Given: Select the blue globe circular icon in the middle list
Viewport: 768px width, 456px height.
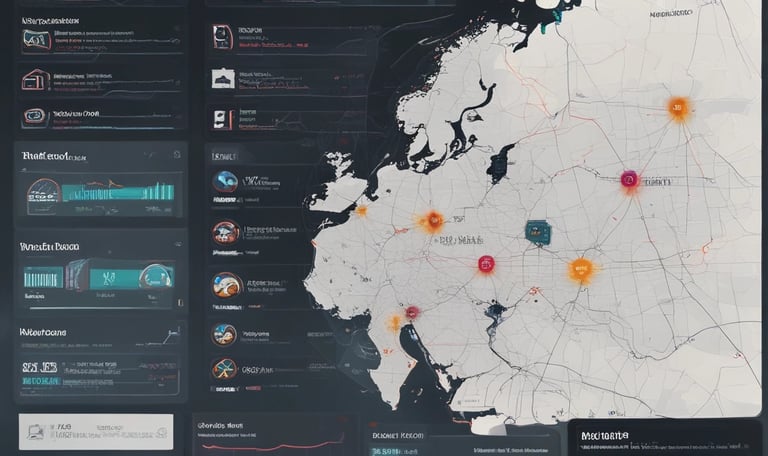Looking at the screenshot, I should [x=225, y=182].
